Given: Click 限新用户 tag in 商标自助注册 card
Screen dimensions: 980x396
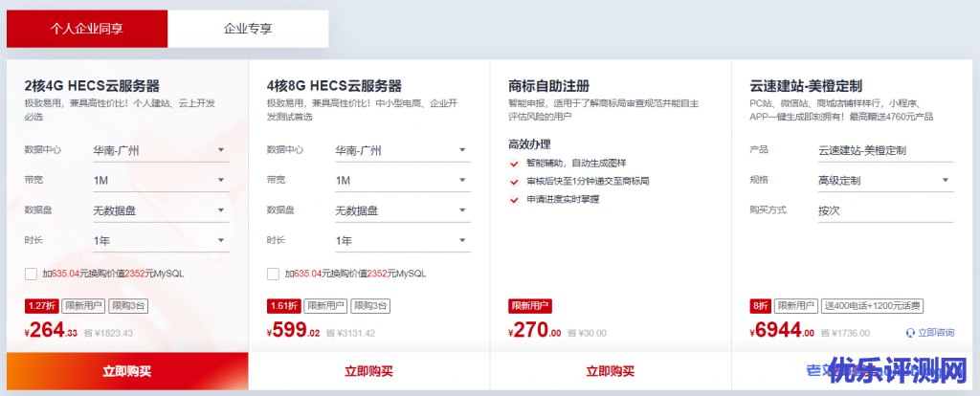Looking at the screenshot, I should (x=530, y=306).
